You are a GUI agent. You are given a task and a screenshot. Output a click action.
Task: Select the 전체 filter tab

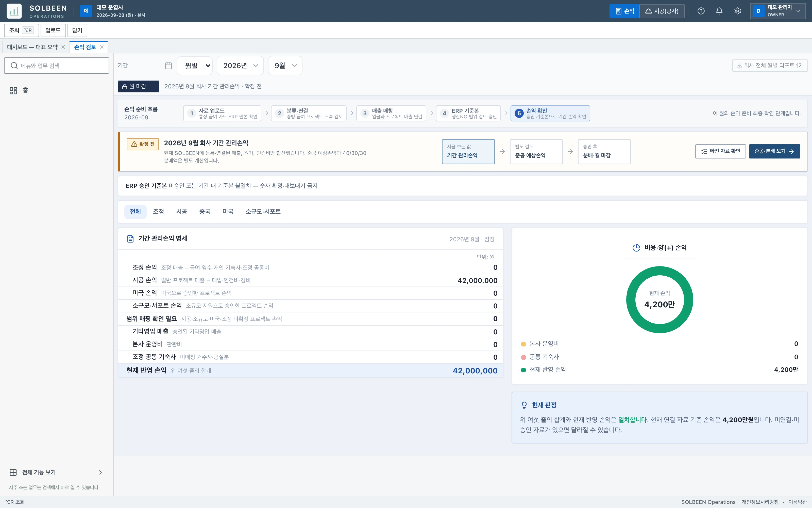[x=135, y=212]
